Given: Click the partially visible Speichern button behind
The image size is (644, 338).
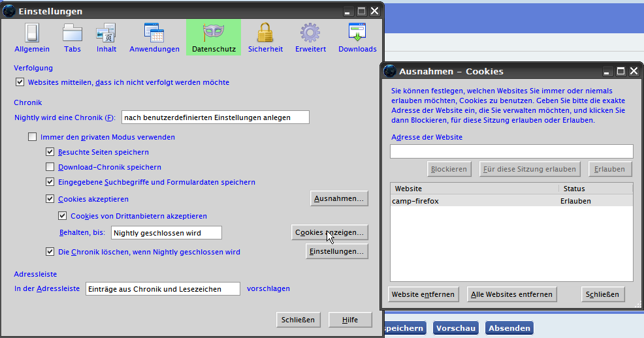Looking at the screenshot, I should click(x=405, y=328).
